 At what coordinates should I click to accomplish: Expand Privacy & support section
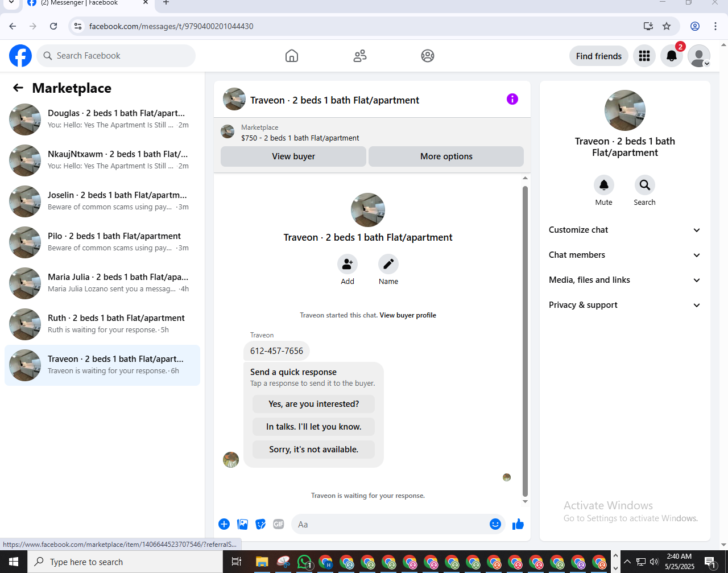click(x=624, y=305)
